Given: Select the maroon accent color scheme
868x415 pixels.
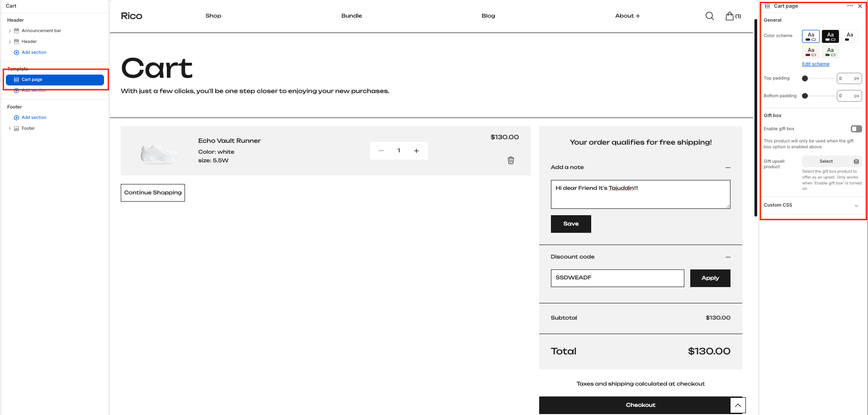Looking at the screenshot, I should (x=811, y=52).
